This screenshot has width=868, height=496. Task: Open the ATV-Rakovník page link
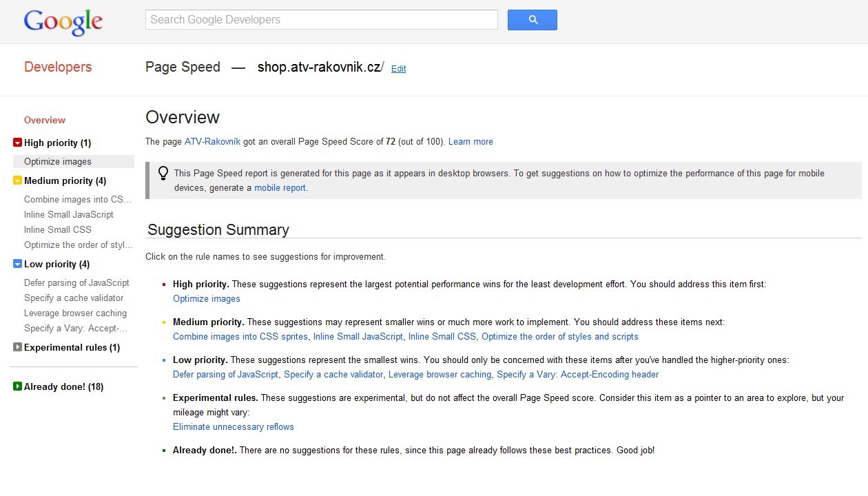click(212, 141)
